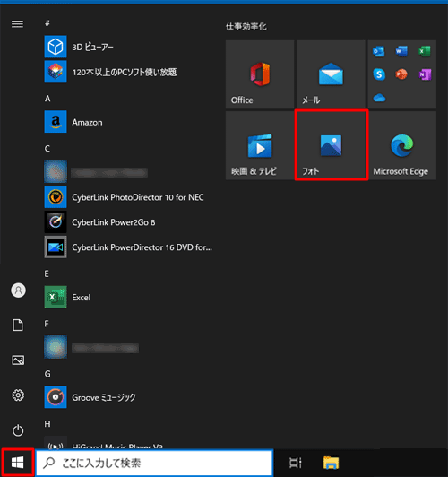Open PowerPoint from the folder tile

pos(401,74)
